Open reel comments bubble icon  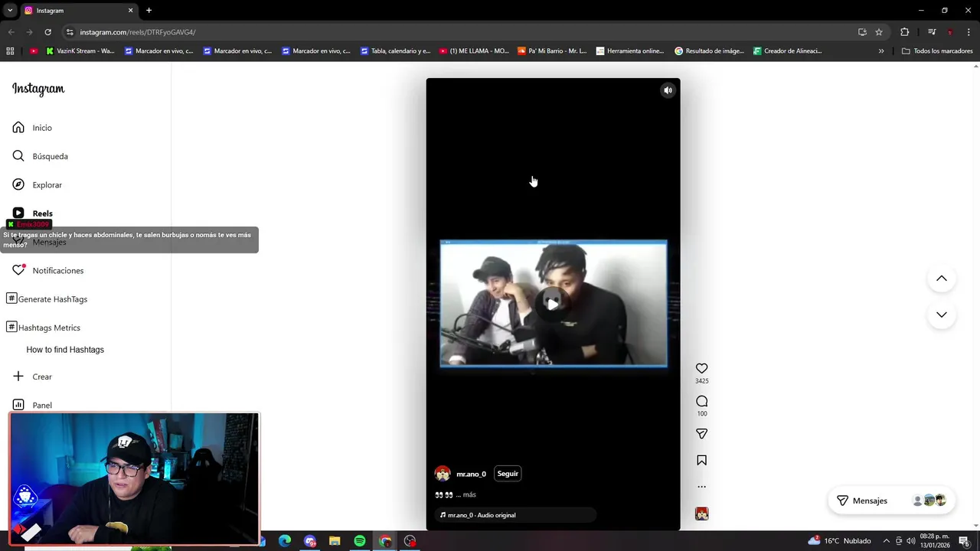coord(701,401)
